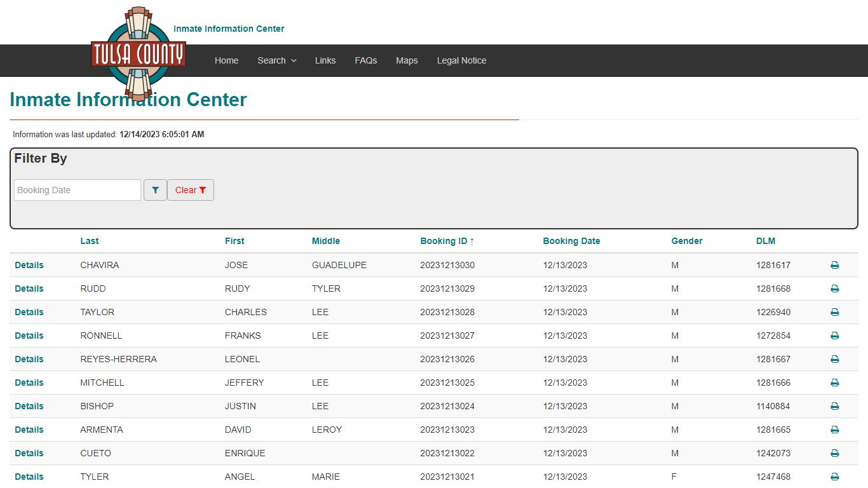Print record for ARMENTA DAVID
The image size is (868, 488).
[834, 430]
